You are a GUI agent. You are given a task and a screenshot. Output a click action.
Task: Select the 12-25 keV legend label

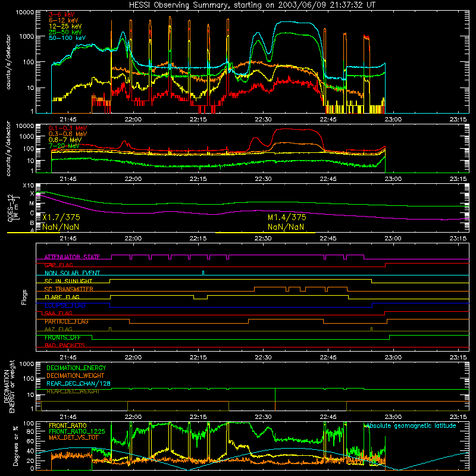65,26
